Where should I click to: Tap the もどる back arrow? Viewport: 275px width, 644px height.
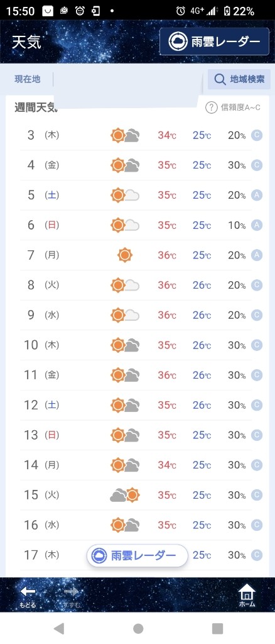coord(28,596)
